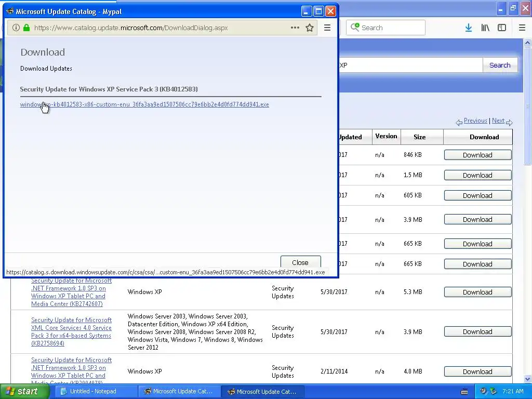
Task: Open the Windows Start menu
Action: click(x=24, y=392)
